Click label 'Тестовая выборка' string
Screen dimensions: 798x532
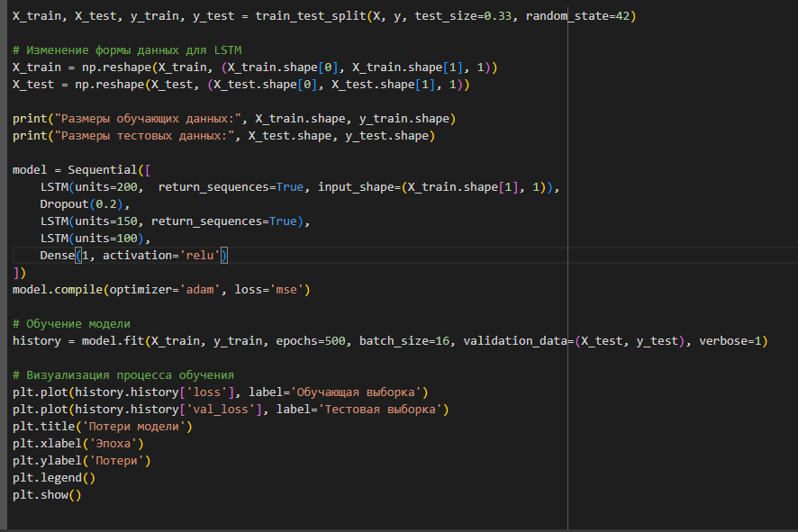[380, 410]
